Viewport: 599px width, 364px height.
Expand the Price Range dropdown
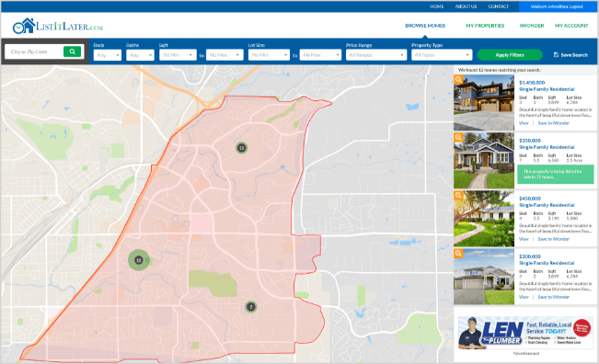376,55
